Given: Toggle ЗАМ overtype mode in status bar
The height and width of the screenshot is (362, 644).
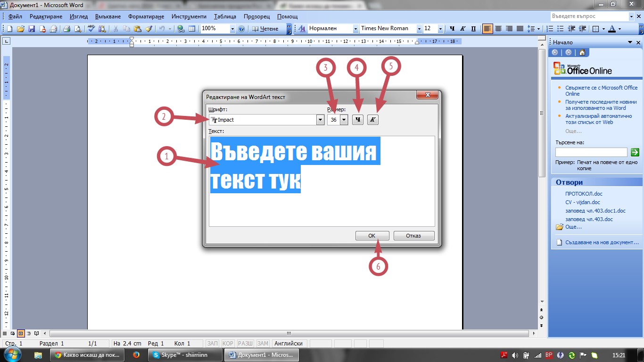Looking at the screenshot, I should pyautogui.click(x=263, y=344).
